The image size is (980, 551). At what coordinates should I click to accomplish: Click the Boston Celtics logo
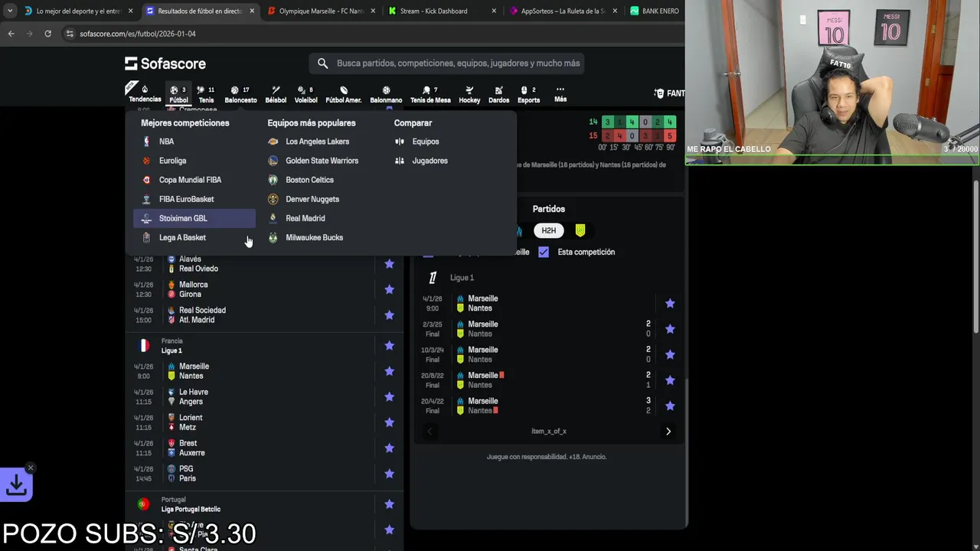(x=273, y=180)
